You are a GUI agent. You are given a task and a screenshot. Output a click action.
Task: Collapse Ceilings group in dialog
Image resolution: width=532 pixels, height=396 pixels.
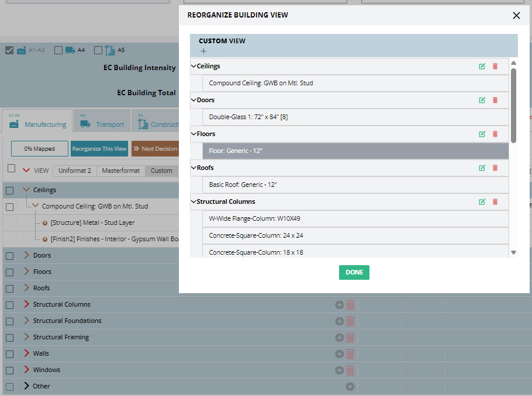pos(194,67)
